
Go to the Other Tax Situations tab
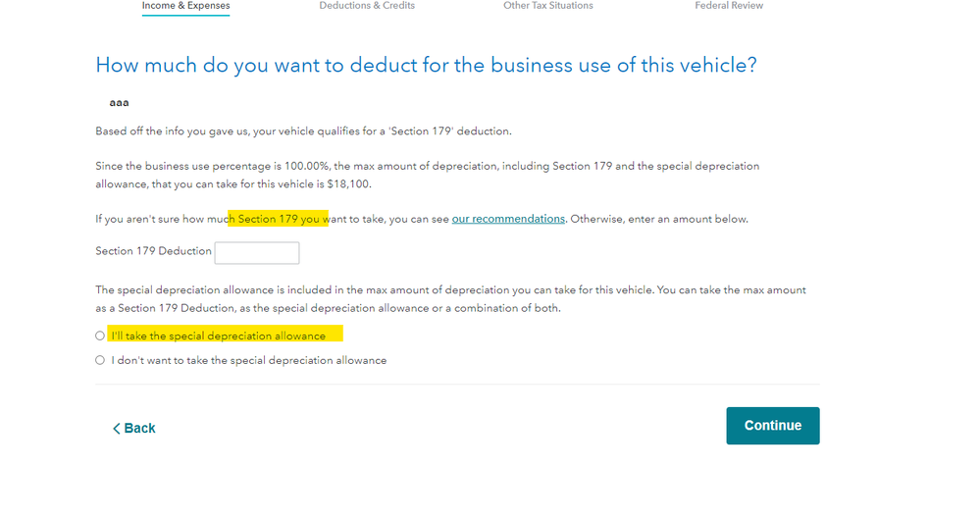(548, 6)
